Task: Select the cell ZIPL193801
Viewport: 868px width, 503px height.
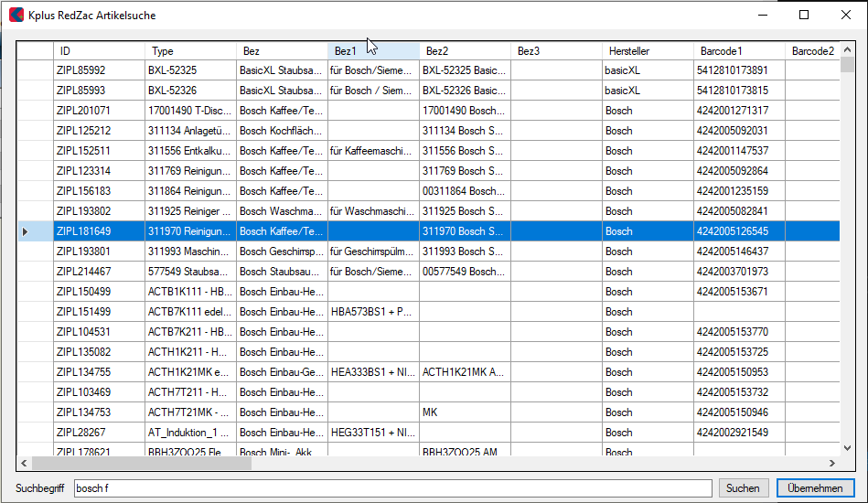Action: coord(99,251)
